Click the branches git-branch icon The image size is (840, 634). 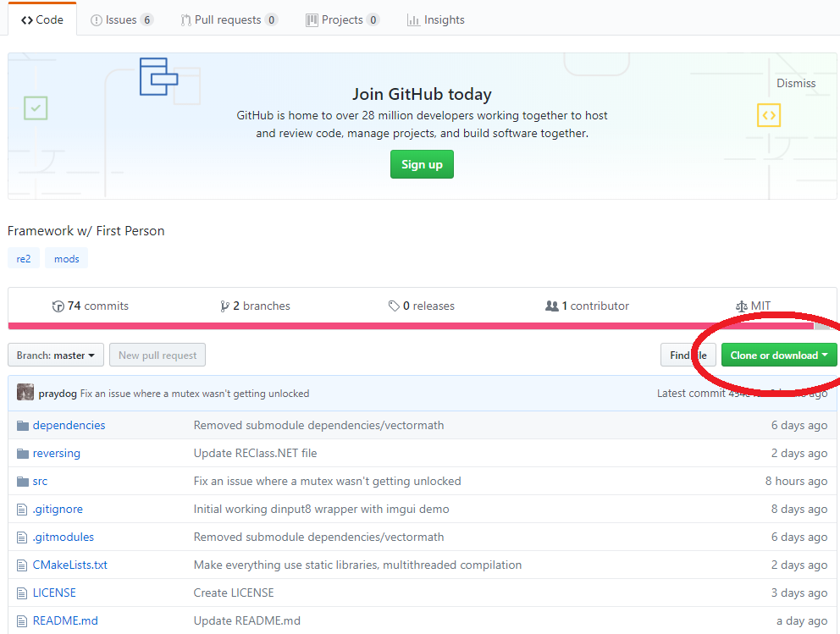tap(224, 306)
